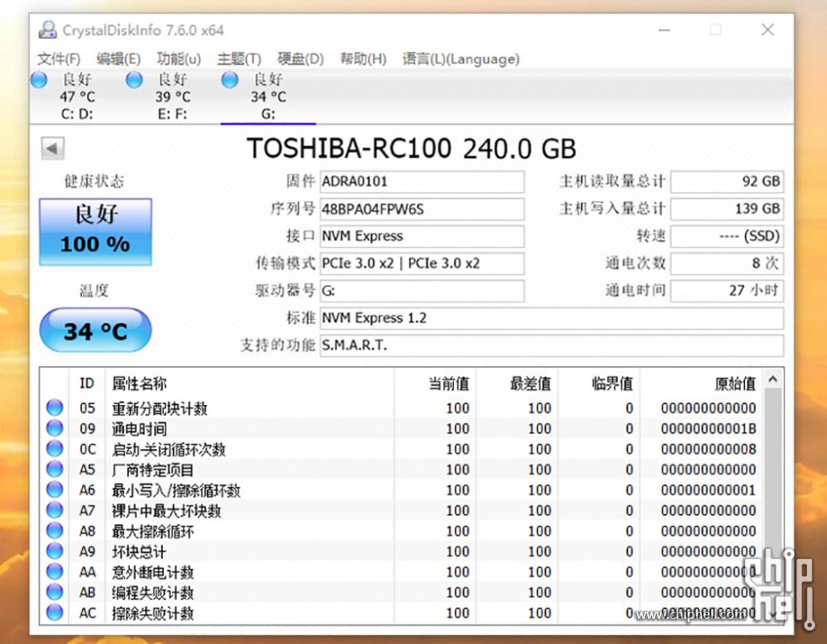Click the attribute list scrollbar up arrow

[x=773, y=379]
